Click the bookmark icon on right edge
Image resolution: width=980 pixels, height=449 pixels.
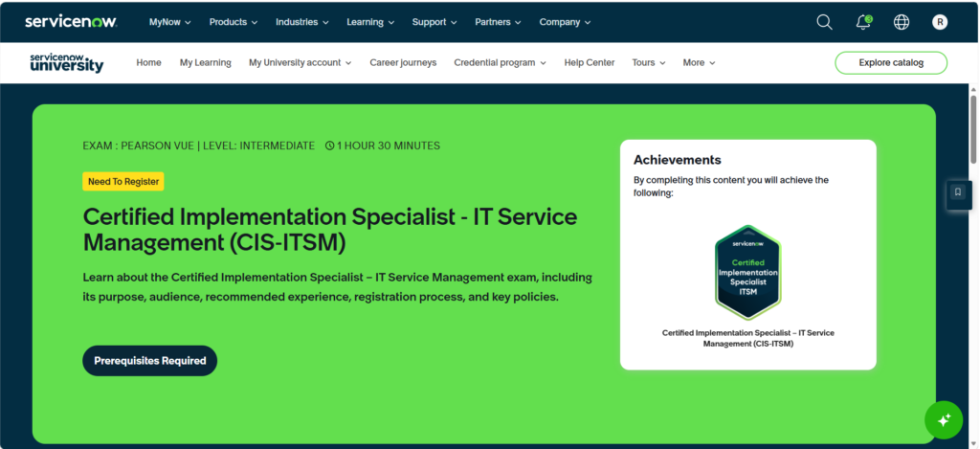coord(957,192)
